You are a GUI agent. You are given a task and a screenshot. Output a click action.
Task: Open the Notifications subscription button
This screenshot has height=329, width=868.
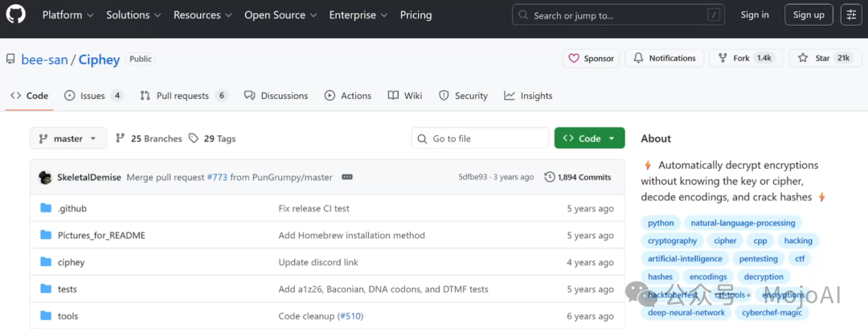coord(665,58)
